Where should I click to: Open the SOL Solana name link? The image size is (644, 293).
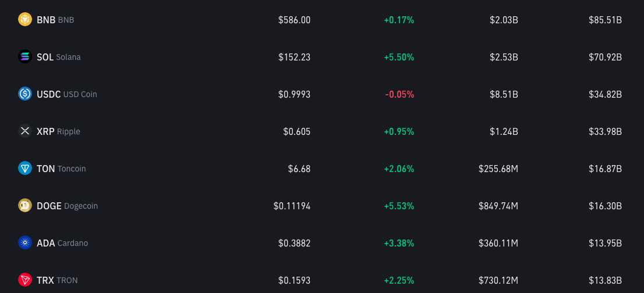point(59,57)
